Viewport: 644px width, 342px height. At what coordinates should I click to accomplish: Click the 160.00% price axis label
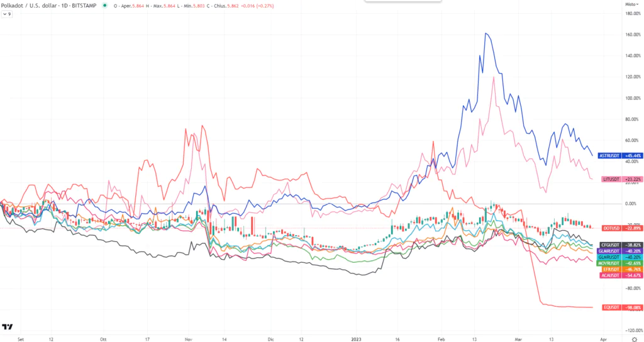click(633, 35)
